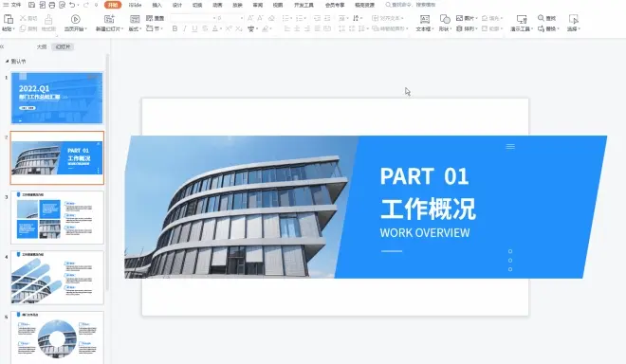Click the Select (选择) cursor icon
The height and width of the screenshot is (364, 626).
573,19
